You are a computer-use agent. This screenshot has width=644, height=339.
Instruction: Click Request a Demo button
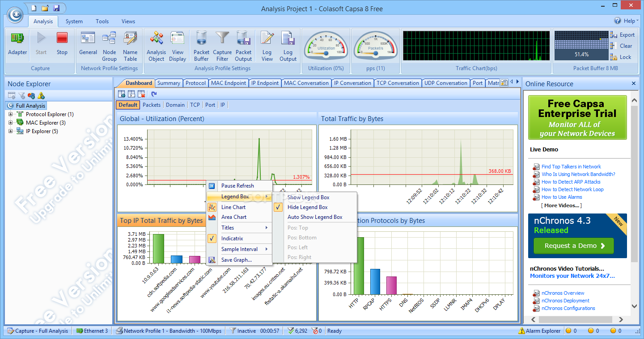574,246
